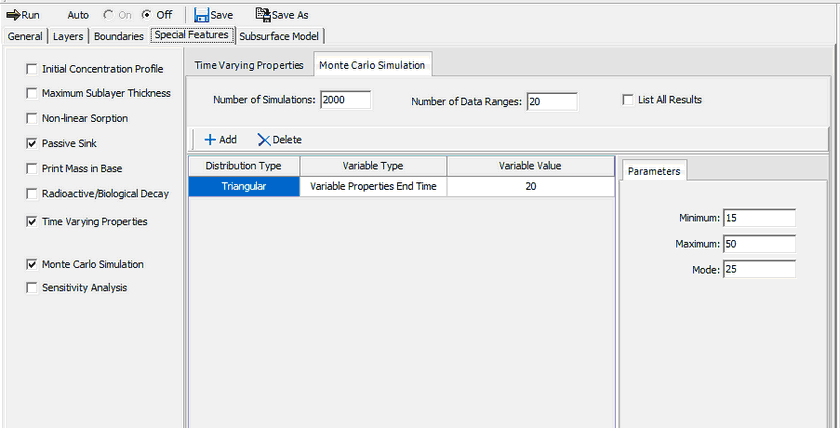Click the Mode parameter input field

[x=759, y=269]
